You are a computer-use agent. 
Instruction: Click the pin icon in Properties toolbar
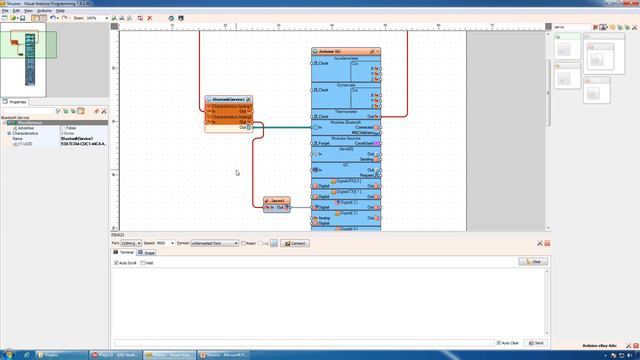click(x=96, y=111)
